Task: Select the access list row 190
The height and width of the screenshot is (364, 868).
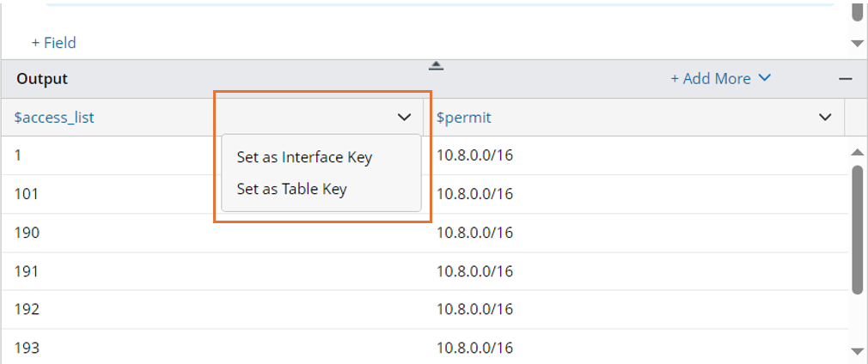Action: (x=27, y=233)
